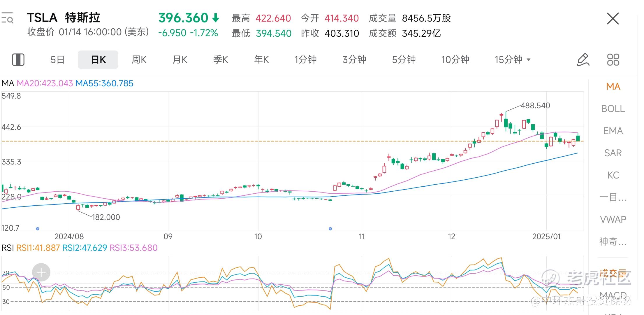
Task: Click the 549.8 price axis label
Action: point(11,96)
